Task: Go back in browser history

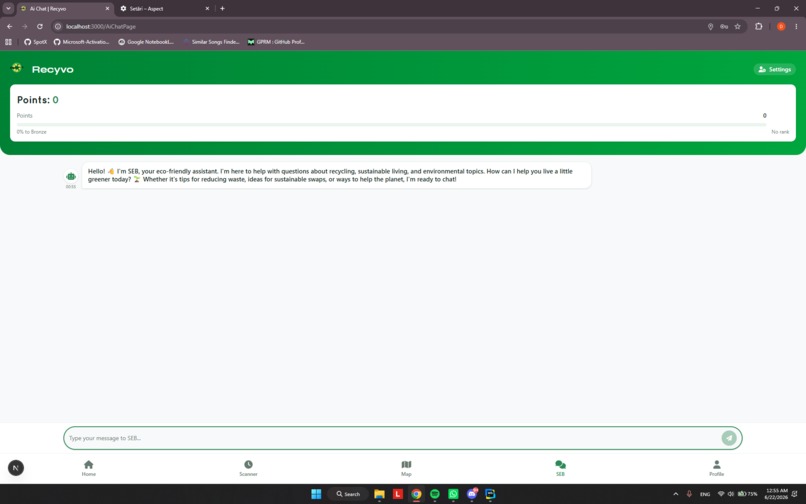Action: coord(10,26)
